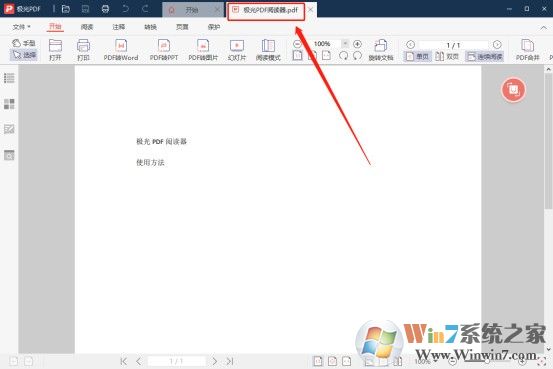Click the open-file icon in title bar

(66, 9)
